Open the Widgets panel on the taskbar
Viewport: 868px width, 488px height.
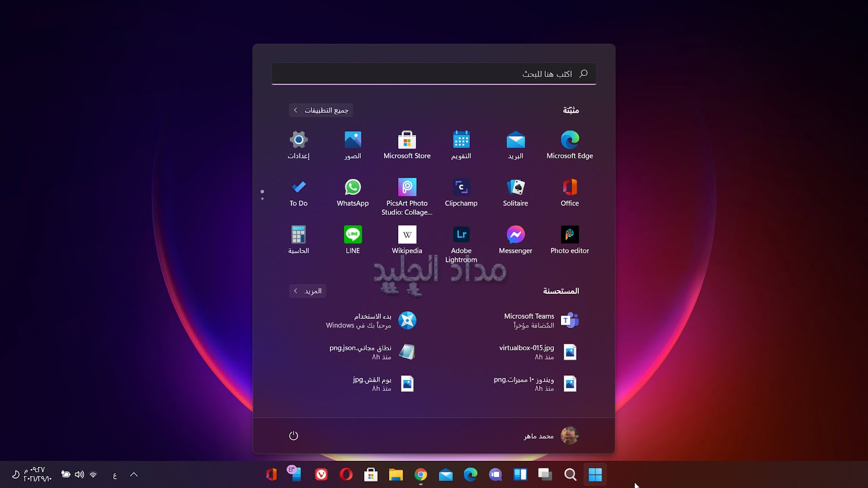(520, 475)
